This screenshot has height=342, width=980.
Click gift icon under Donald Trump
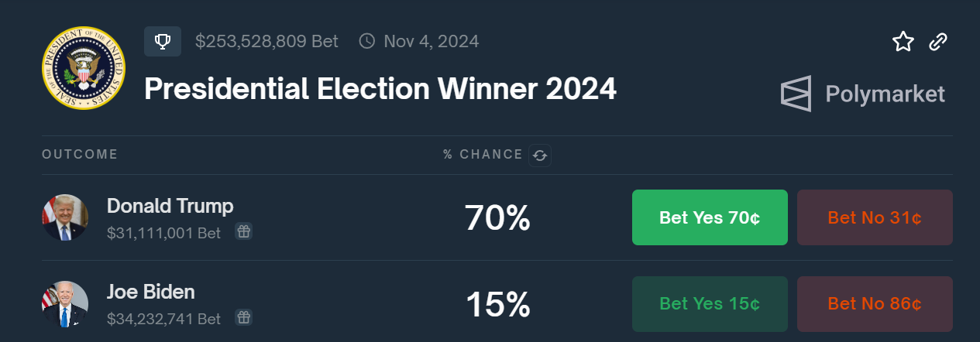pos(243,231)
